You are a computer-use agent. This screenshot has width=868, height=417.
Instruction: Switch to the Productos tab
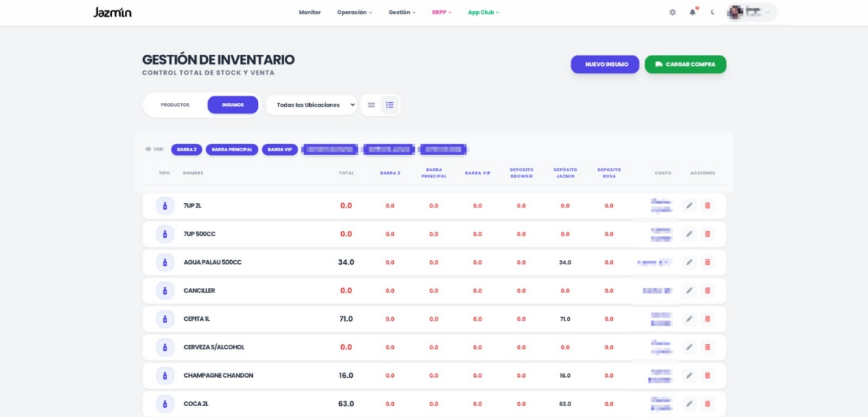(x=175, y=105)
